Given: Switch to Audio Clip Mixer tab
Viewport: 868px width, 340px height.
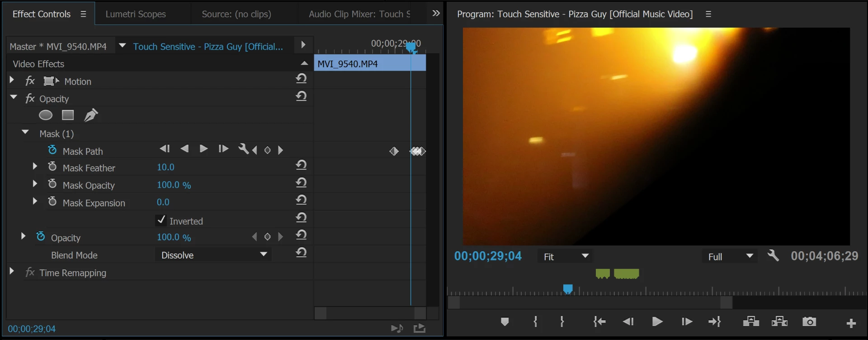Looking at the screenshot, I should tap(359, 14).
